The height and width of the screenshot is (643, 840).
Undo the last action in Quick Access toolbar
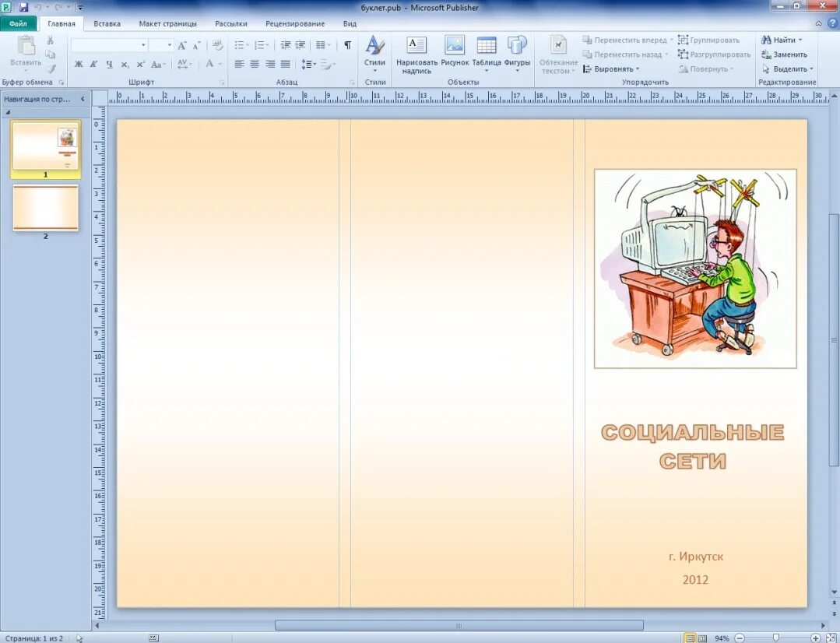click(38, 8)
